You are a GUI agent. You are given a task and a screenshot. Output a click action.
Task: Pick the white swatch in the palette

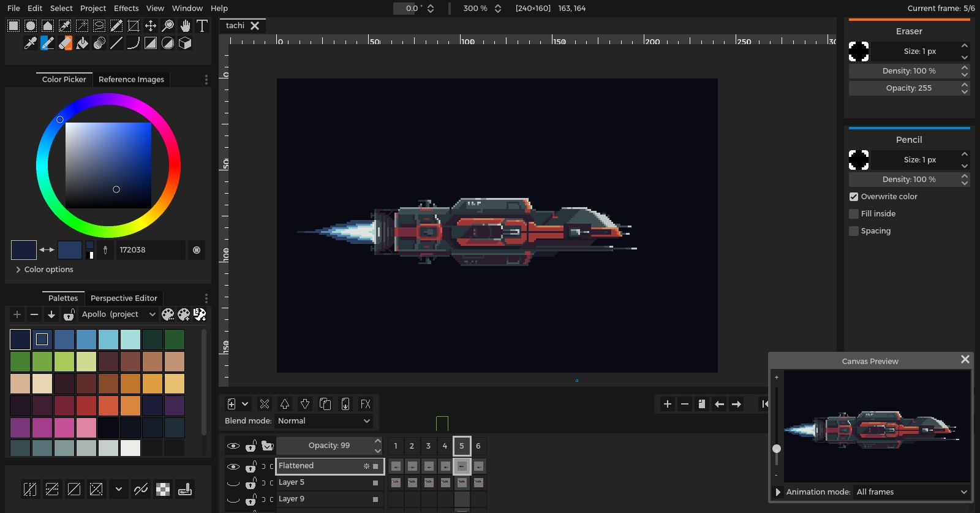tap(130, 448)
